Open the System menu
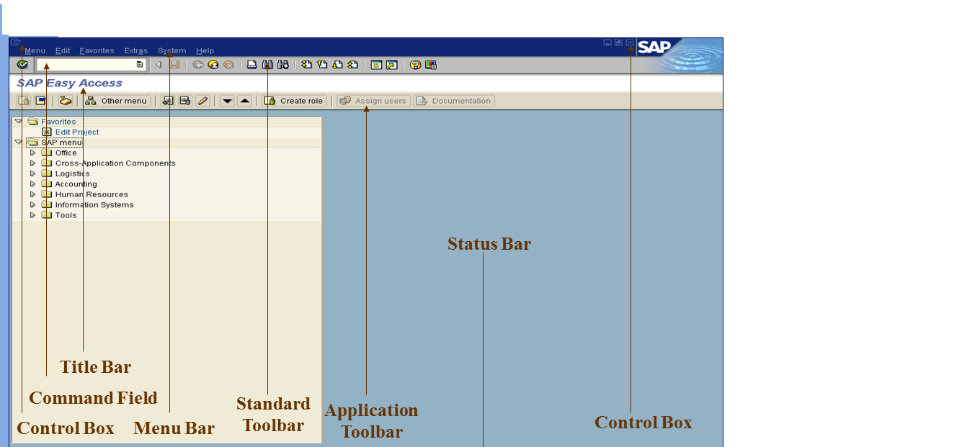Image resolution: width=980 pixels, height=447 pixels. pos(171,50)
